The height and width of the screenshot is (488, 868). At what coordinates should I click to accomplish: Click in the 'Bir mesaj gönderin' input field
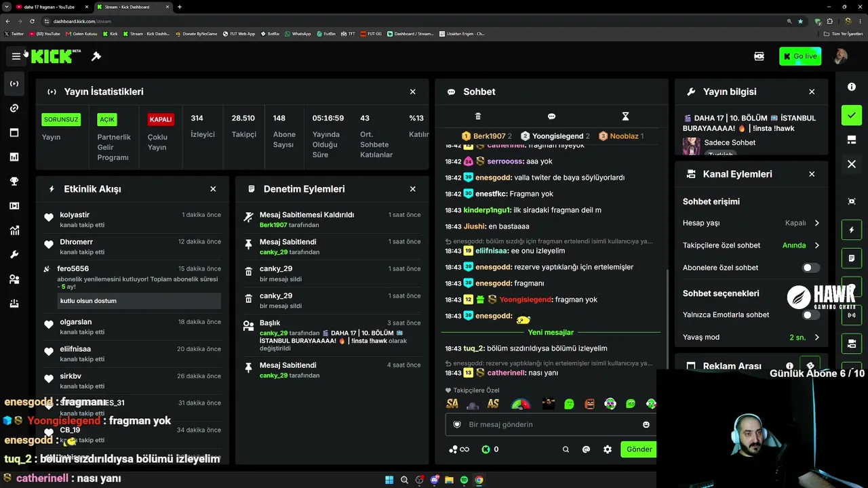[549, 424]
